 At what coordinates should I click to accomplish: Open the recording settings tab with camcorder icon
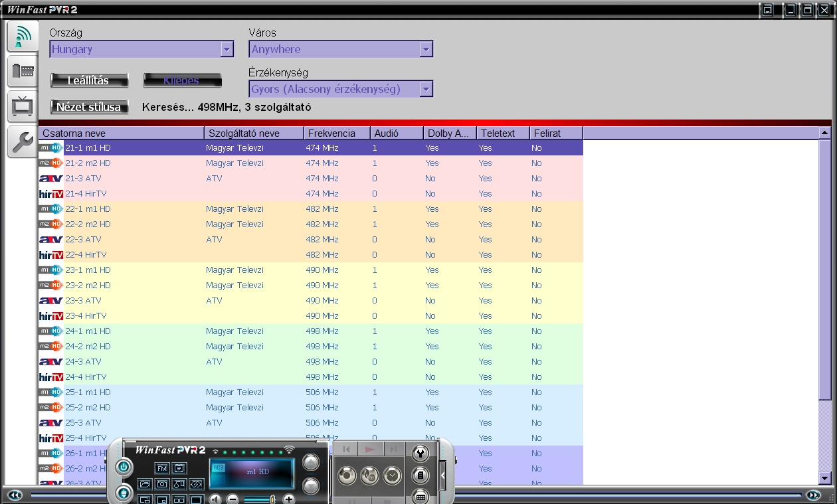tap(23, 71)
